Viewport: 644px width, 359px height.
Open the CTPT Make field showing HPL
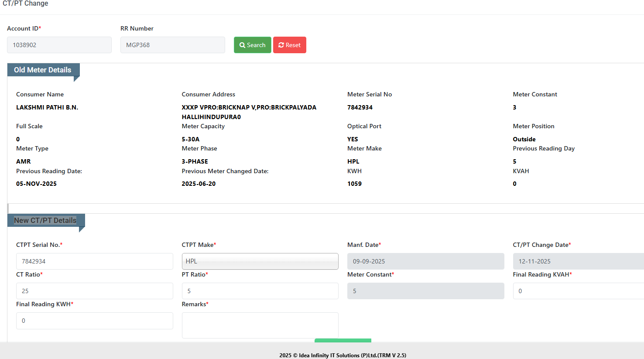260,261
